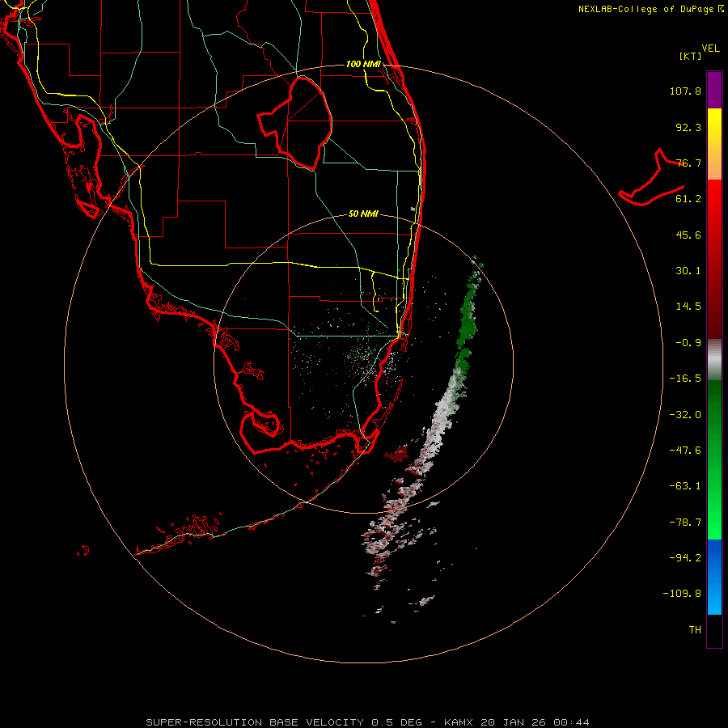Select the -94.2 legend value
The width and height of the screenshot is (728, 728).
click(685, 558)
